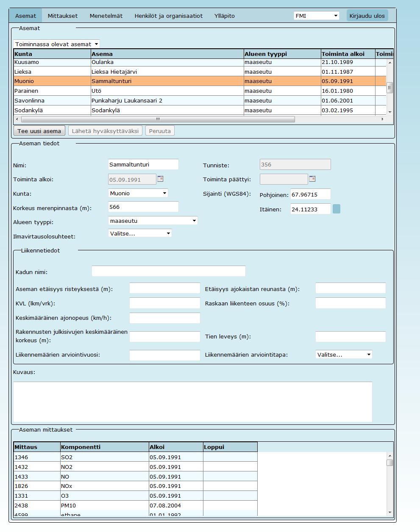Select the PM10 measurement row 2438

(x=136, y=505)
